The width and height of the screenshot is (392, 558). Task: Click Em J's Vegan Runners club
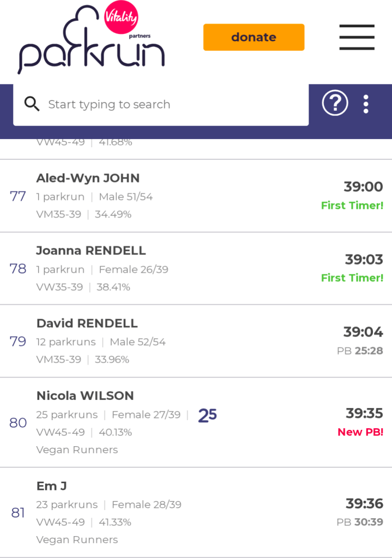[77, 540]
